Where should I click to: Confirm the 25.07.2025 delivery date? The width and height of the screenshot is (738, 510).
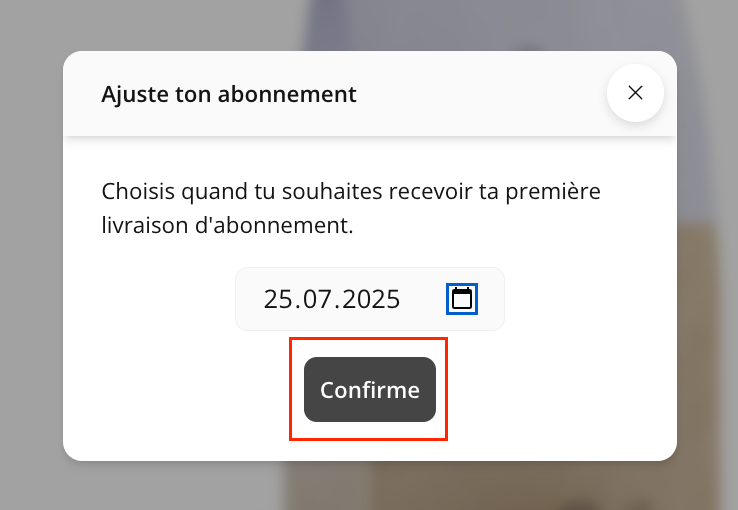(x=370, y=390)
